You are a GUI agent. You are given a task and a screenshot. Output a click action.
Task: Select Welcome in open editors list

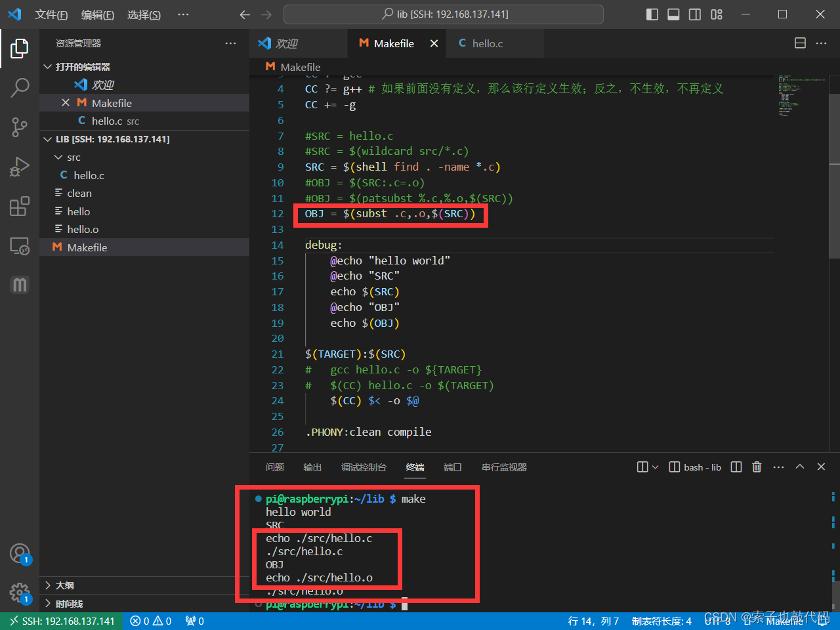pos(144,85)
